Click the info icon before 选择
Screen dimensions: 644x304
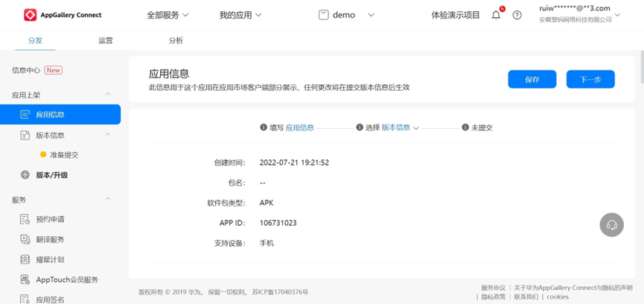[x=360, y=127]
